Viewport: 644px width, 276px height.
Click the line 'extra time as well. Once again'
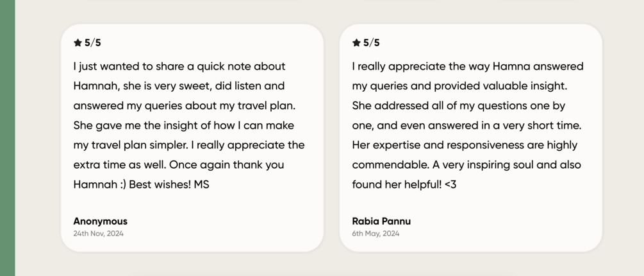click(x=178, y=164)
